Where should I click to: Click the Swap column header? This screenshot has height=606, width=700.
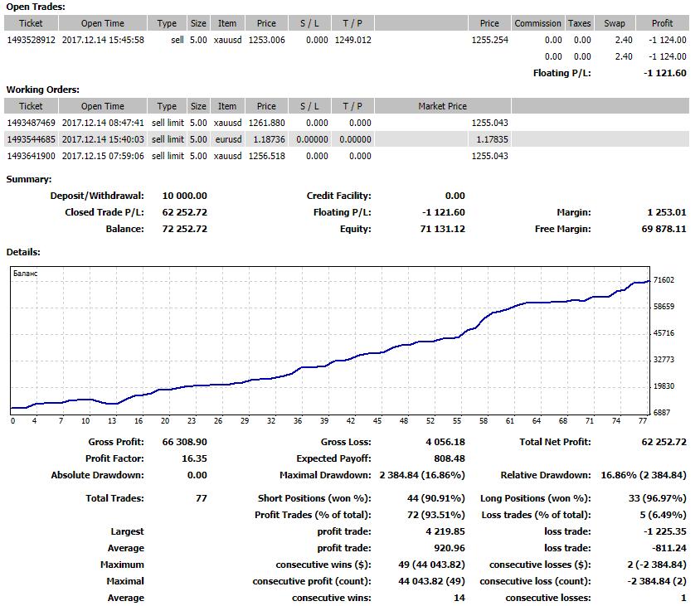pos(615,23)
